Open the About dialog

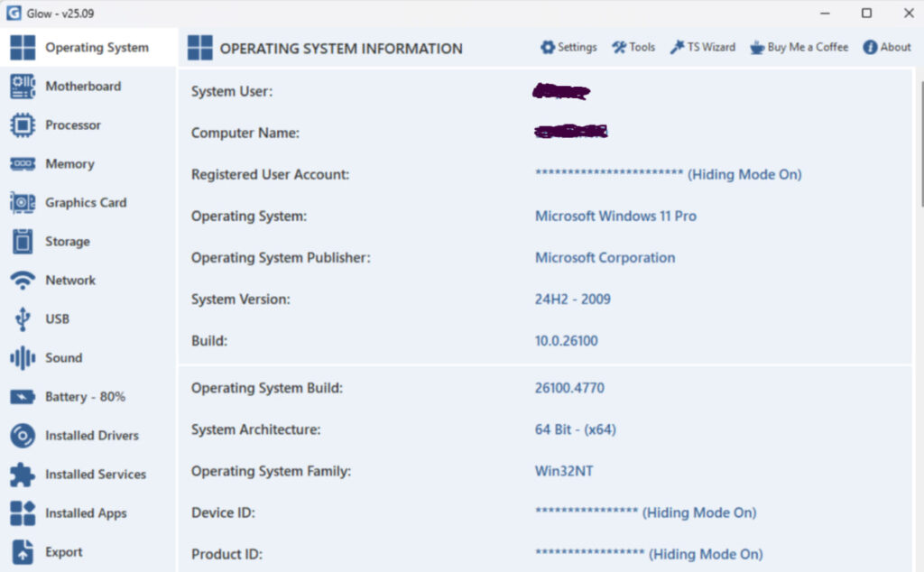pos(887,47)
